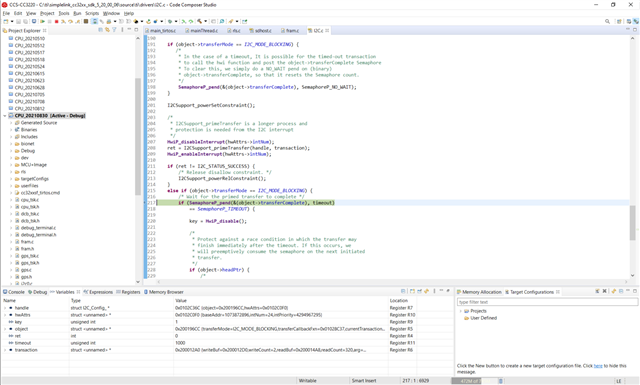
Task: Click the Search magnifier in top-right toolbar
Action: (x=607, y=21)
